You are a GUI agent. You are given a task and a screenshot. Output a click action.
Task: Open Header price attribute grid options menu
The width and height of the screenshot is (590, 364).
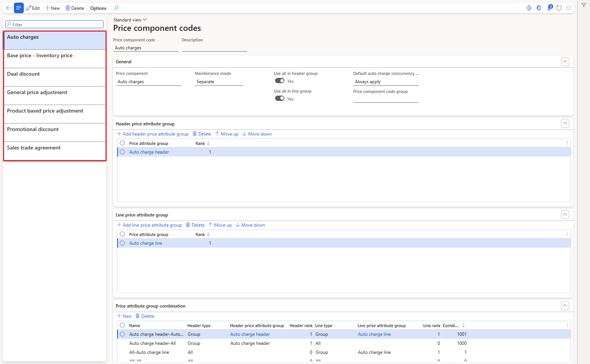tap(567, 143)
